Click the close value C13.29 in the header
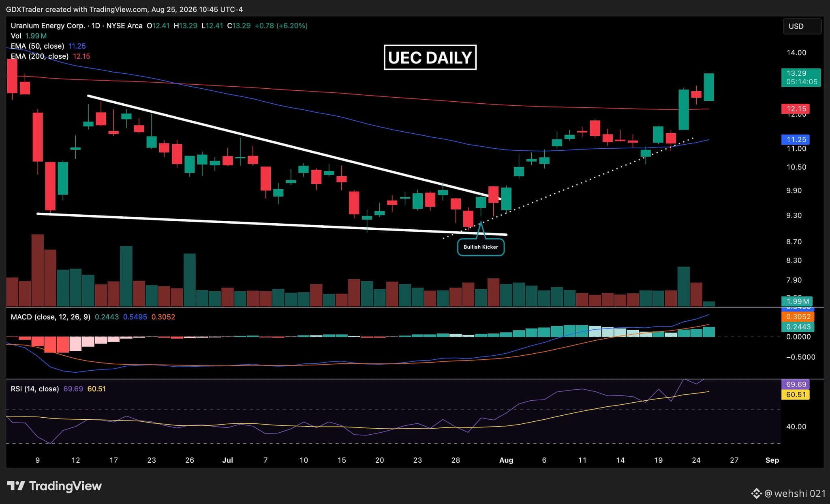The width and height of the screenshot is (830, 504). (x=239, y=26)
